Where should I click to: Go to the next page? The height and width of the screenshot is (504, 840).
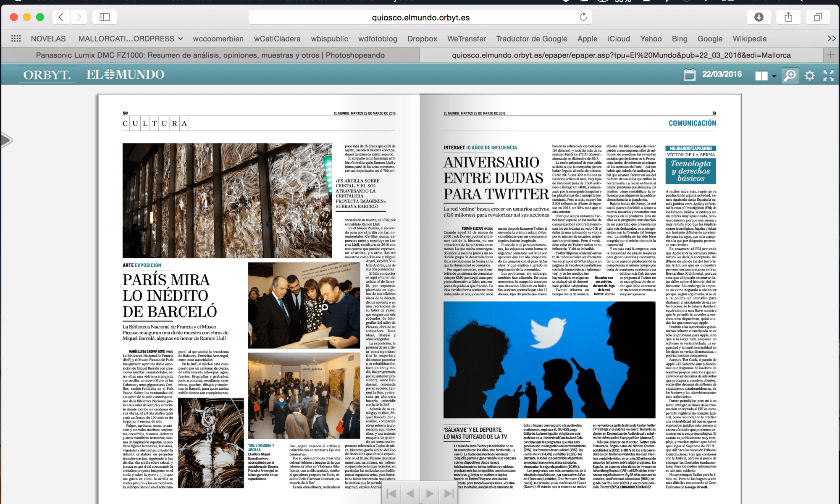(430, 493)
